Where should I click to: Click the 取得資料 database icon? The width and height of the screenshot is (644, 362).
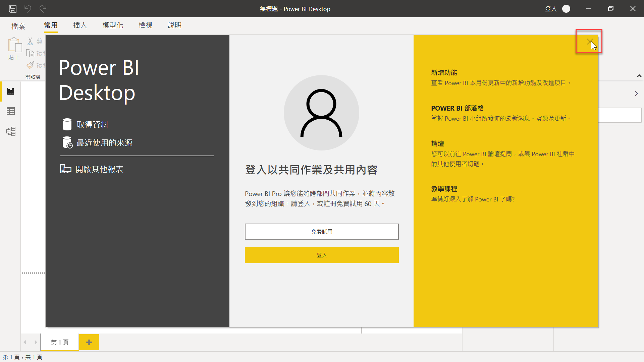pyautogui.click(x=67, y=124)
